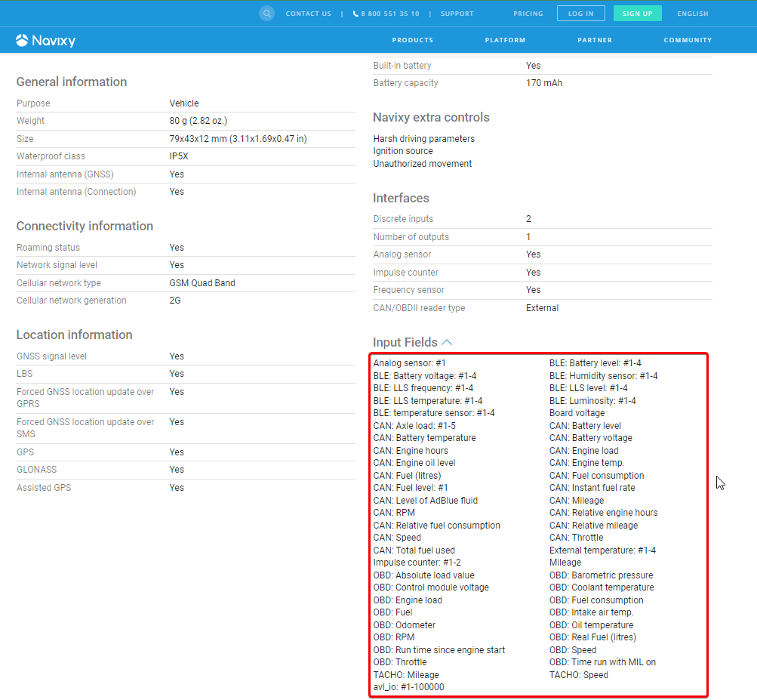
Task: Click 'Impulse counter: #1-2' input field entry
Action: pos(417,563)
